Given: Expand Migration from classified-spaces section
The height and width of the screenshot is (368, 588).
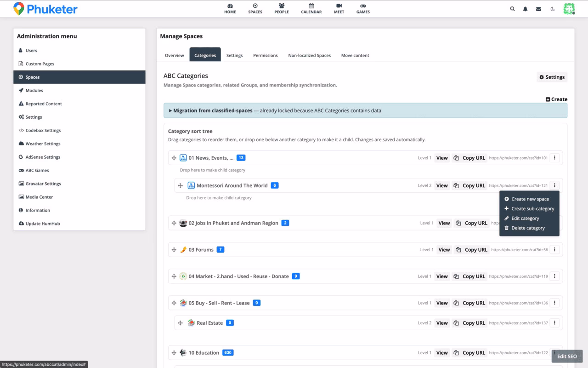Looking at the screenshot, I should (365, 110).
